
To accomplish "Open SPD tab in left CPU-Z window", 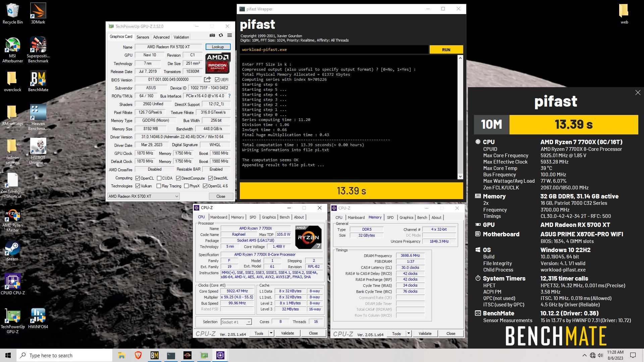I will click(x=253, y=217).
